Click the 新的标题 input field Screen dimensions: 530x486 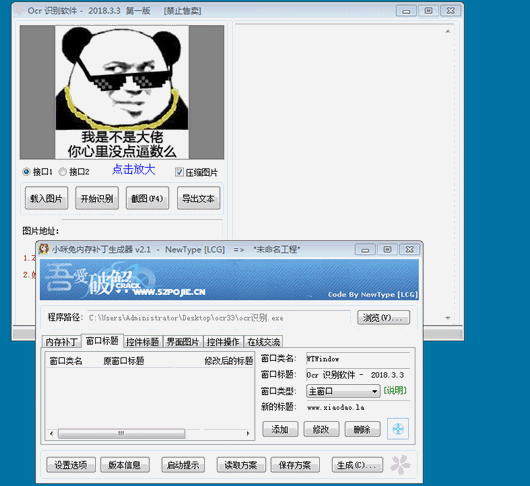(358, 407)
